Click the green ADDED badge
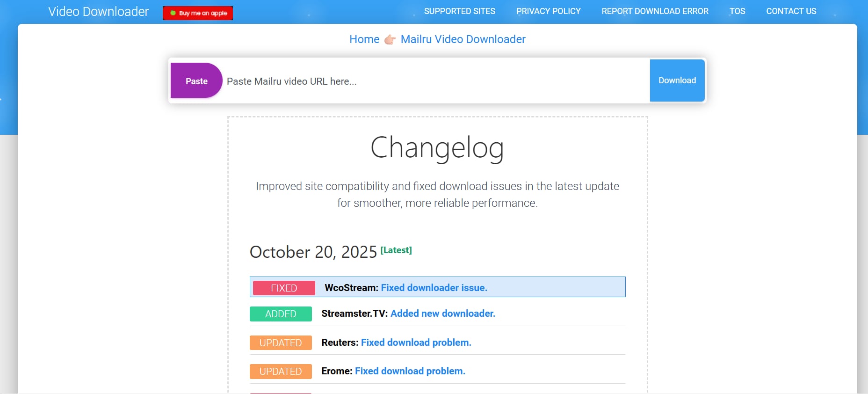 (x=281, y=314)
